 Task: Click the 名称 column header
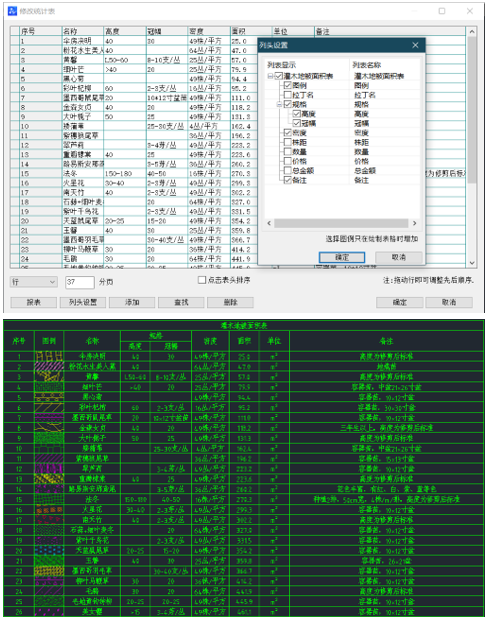[x=82, y=31]
